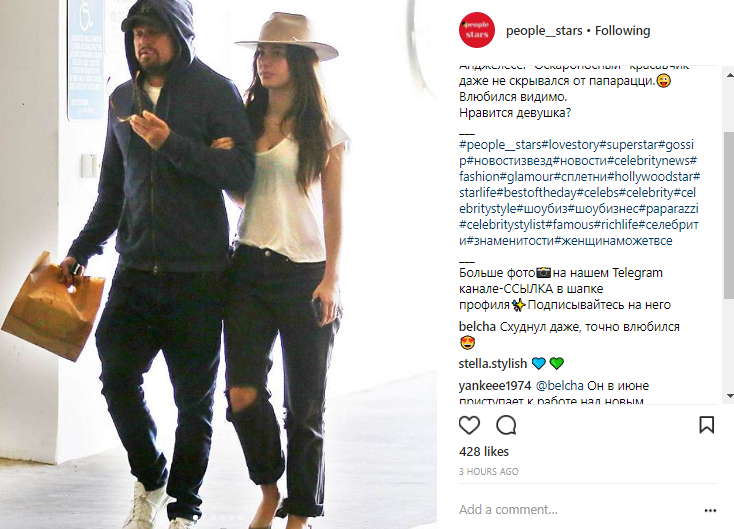Open the 3 hours ago timestamp

coord(488,472)
